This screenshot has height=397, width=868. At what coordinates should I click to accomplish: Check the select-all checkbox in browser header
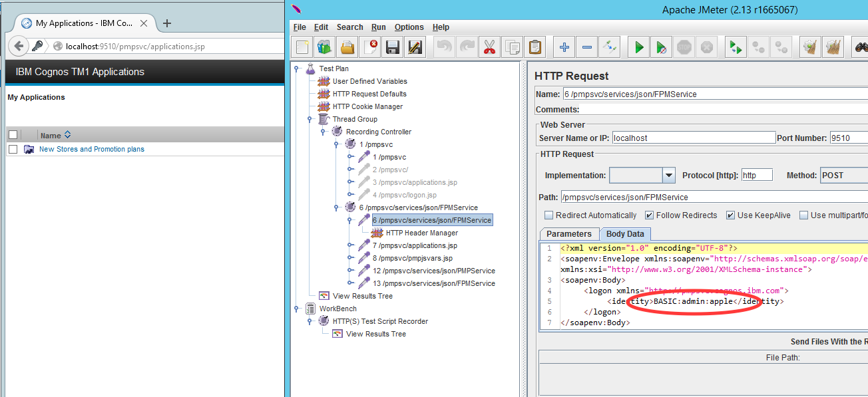(13, 135)
